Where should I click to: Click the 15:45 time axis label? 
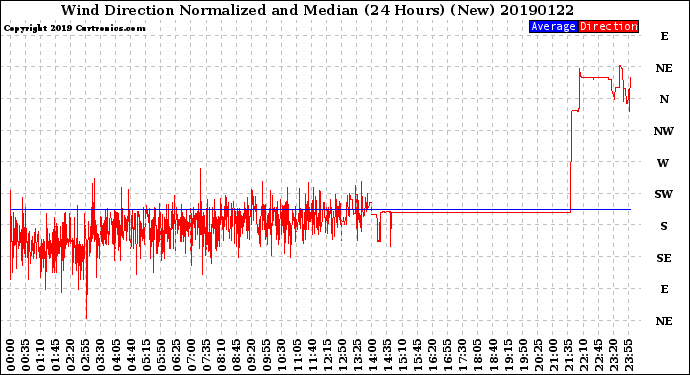pyautogui.click(x=418, y=355)
